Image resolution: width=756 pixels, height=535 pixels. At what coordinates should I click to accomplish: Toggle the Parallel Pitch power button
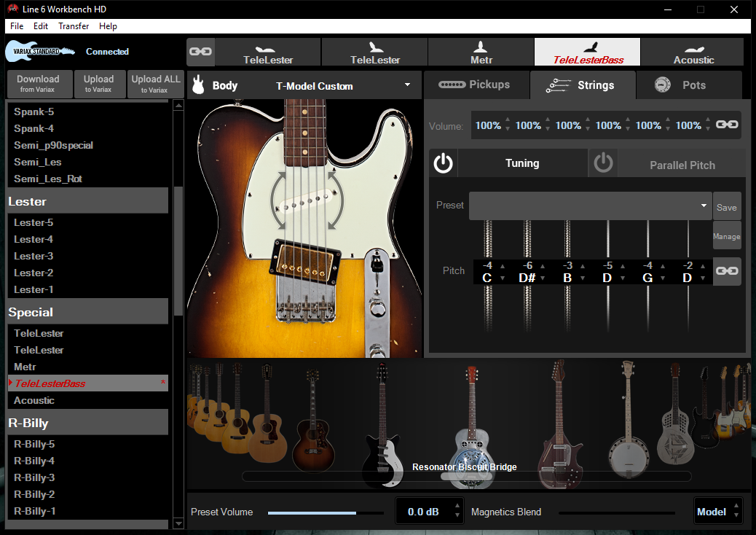click(x=603, y=163)
